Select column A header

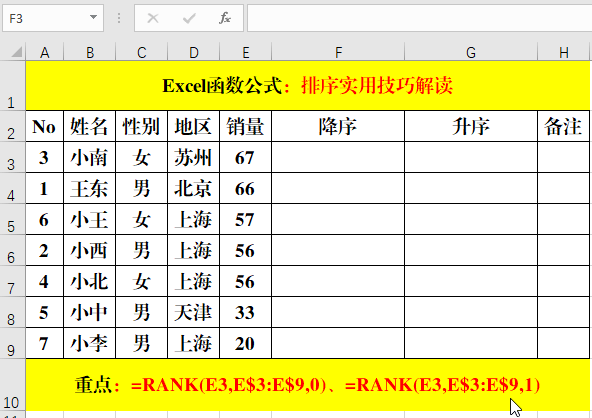tap(45, 52)
